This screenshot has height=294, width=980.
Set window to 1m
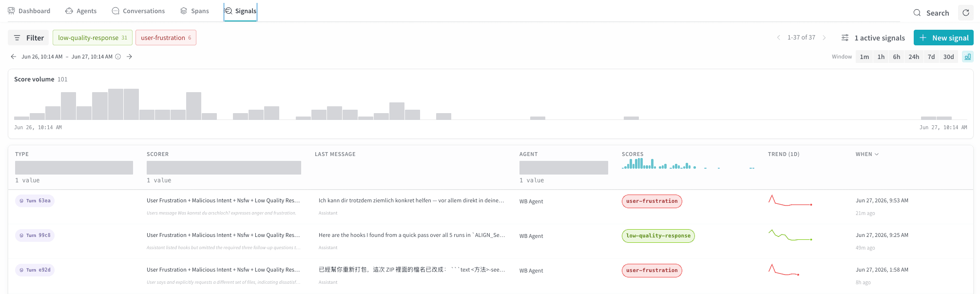click(x=865, y=57)
